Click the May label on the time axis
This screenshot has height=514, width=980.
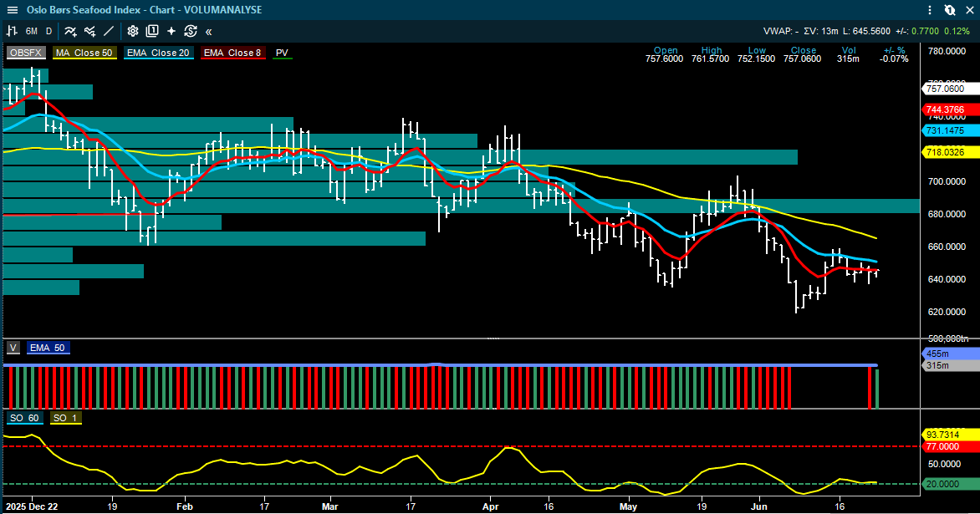click(x=628, y=506)
